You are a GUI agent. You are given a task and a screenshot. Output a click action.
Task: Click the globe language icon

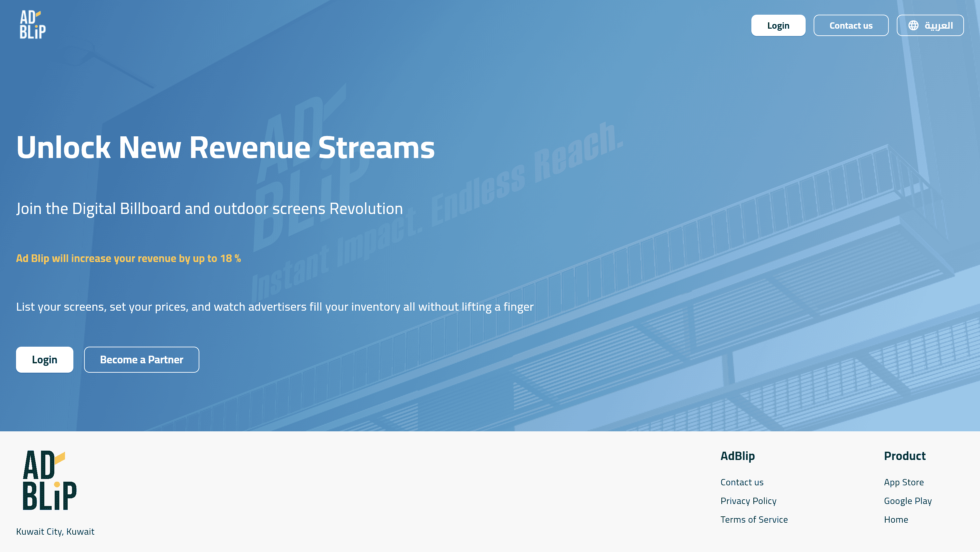(x=913, y=25)
